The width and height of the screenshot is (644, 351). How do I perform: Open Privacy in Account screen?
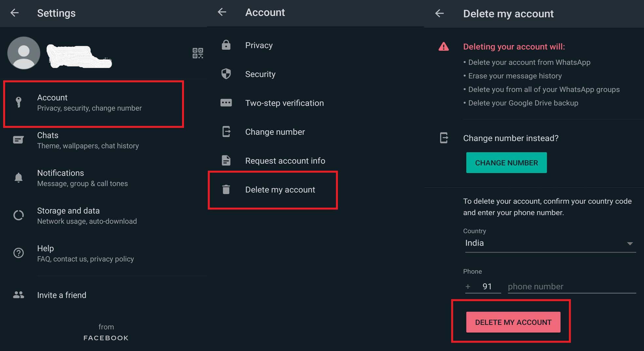[315, 45]
